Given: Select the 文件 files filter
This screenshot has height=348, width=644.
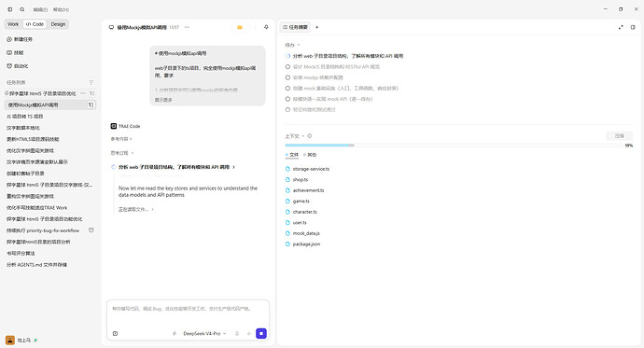Looking at the screenshot, I should [x=292, y=155].
